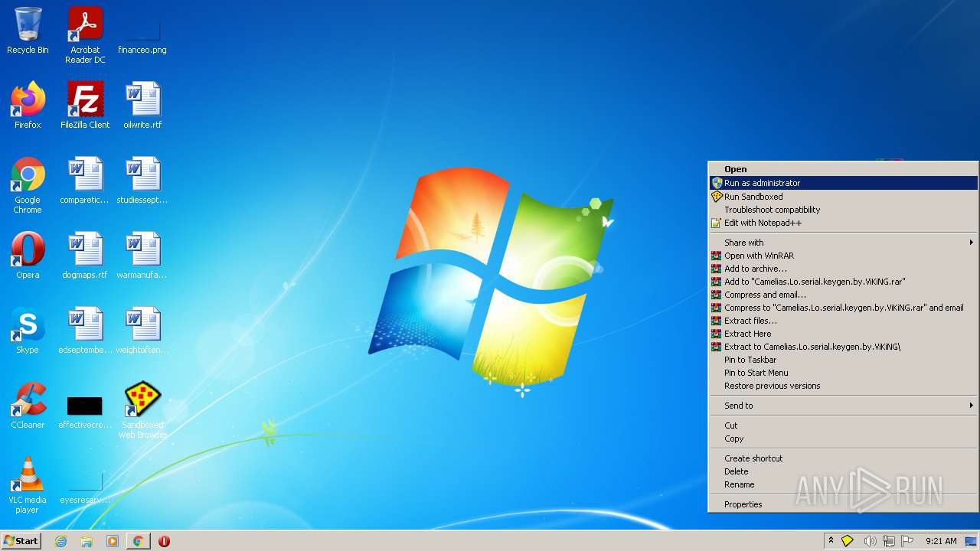Choose Cut in context menu

843,425
